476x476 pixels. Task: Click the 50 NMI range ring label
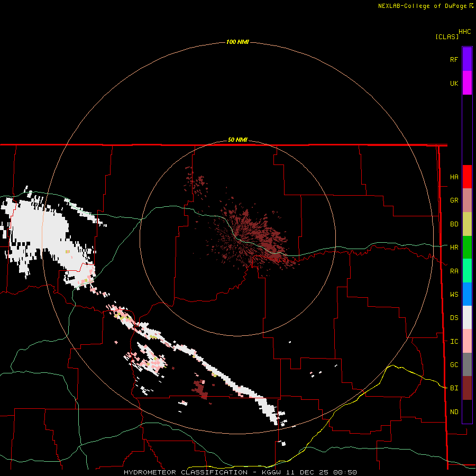237,140
